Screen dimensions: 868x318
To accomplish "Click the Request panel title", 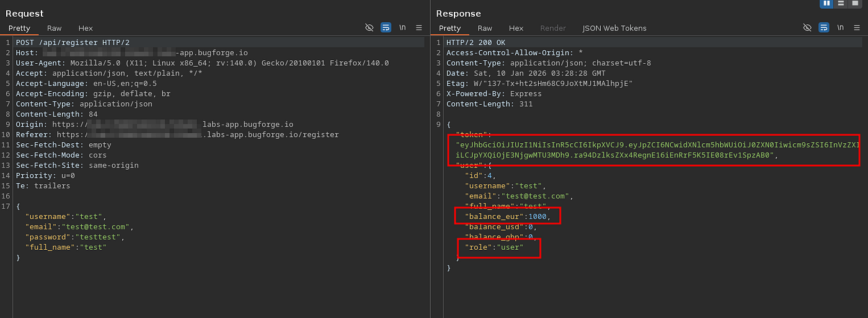I will pos(24,13).
